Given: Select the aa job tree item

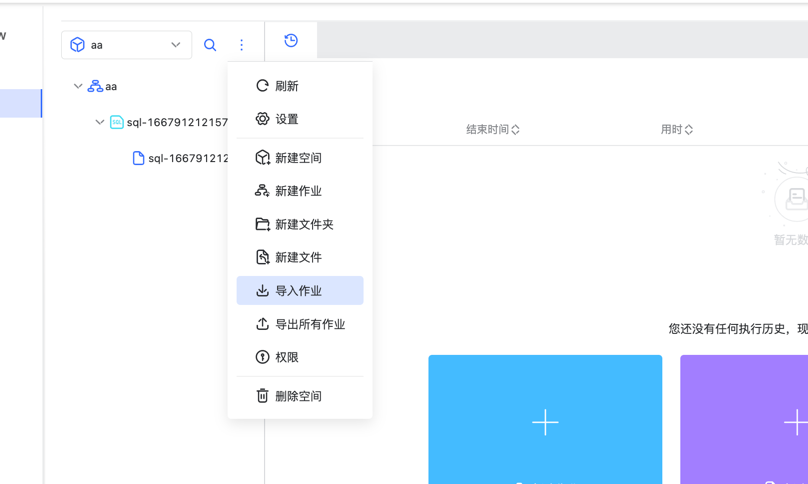Looking at the screenshot, I should point(102,86).
